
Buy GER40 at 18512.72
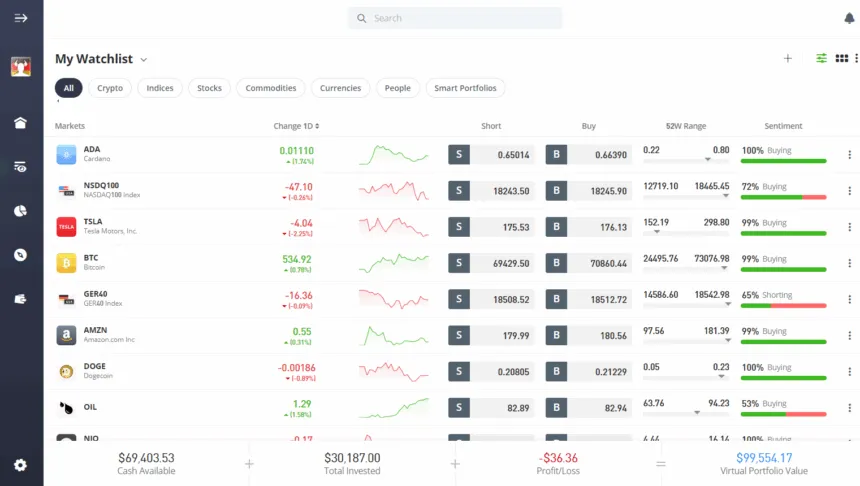click(x=589, y=299)
